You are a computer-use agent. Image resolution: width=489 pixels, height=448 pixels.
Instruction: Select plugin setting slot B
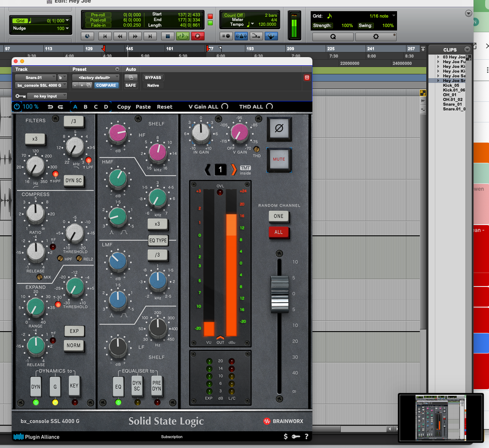click(x=86, y=107)
